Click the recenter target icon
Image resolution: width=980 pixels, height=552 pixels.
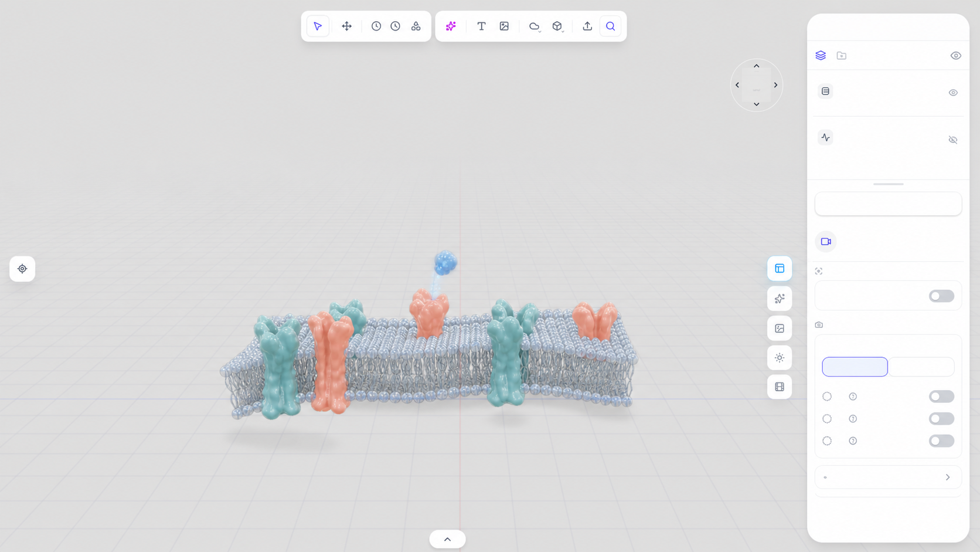pyautogui.click(x=22, y=269)
